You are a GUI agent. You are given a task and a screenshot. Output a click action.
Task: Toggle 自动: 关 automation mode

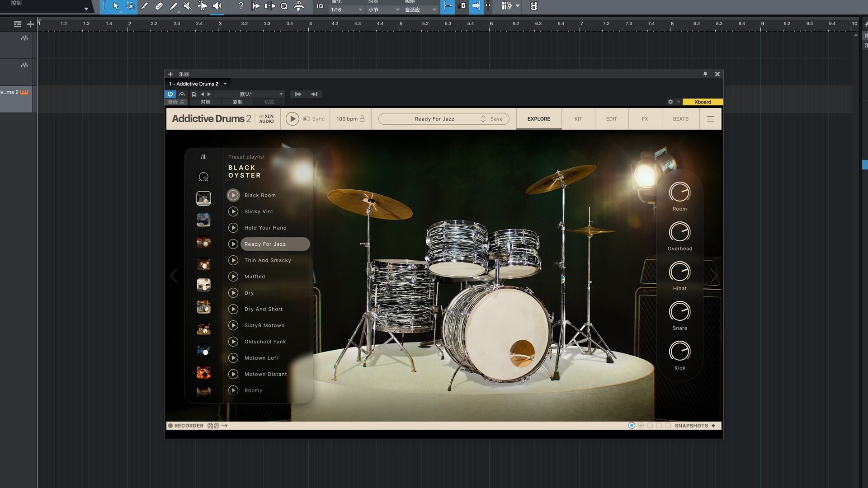pyautogui.click(x=176, y=102)
